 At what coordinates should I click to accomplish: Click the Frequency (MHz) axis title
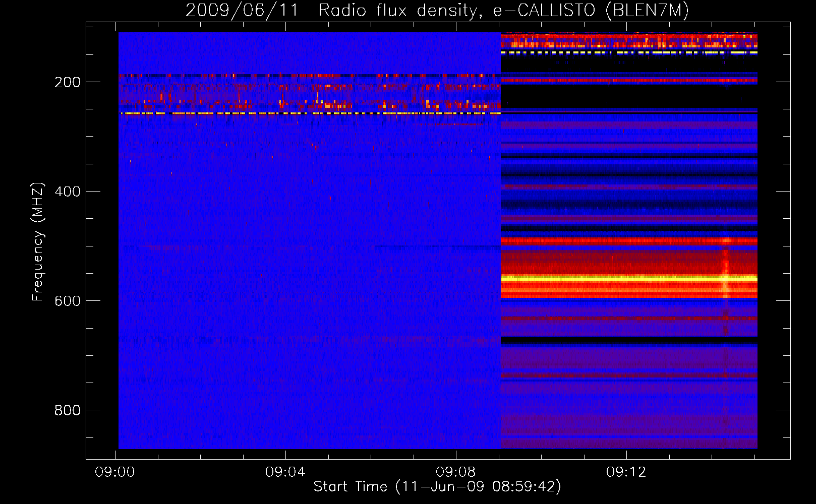(38, 241)
